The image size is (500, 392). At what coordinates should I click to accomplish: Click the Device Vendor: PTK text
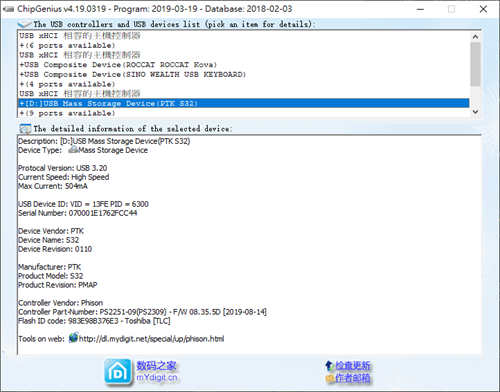51,231
